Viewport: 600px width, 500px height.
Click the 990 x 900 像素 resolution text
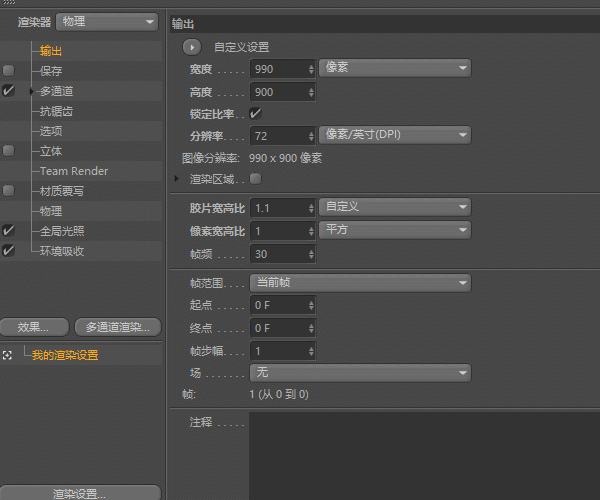285,158
